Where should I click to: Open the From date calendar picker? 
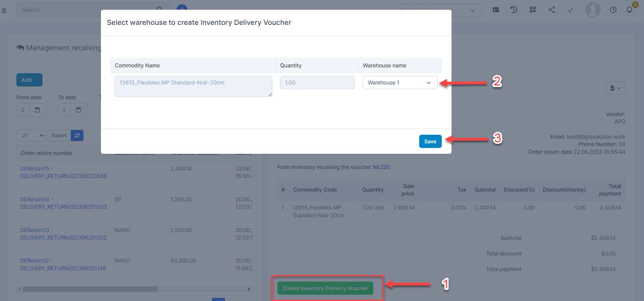37,110
